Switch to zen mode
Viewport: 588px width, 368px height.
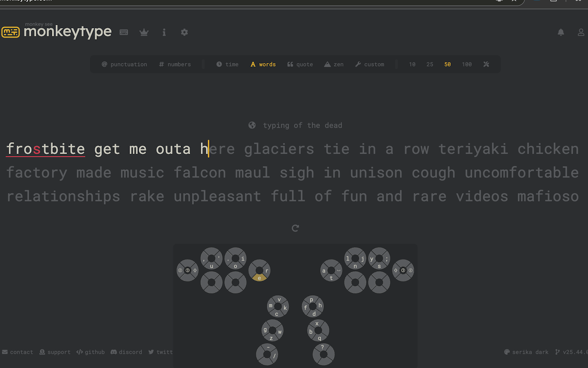tap(334, 64)
